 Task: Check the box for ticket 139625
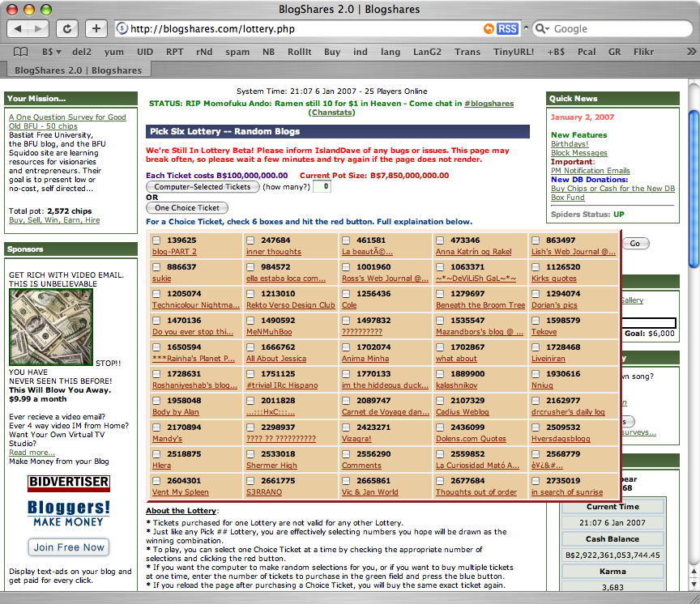click(157, 240)
